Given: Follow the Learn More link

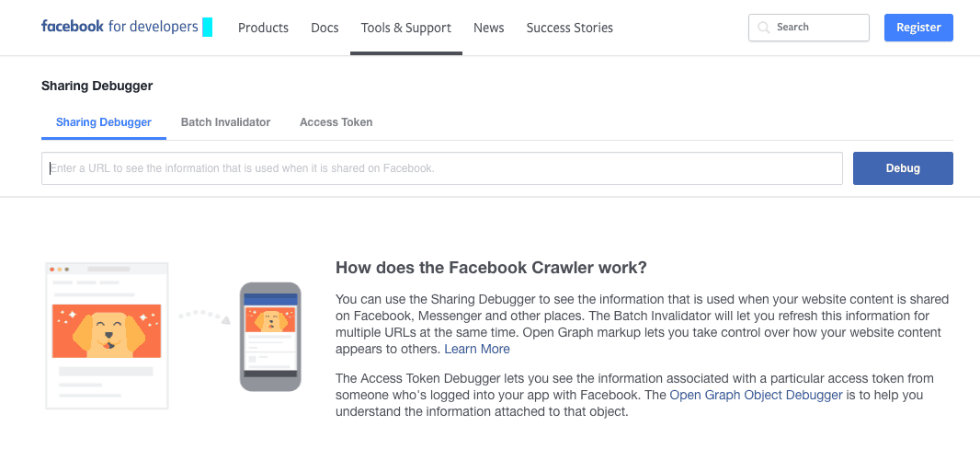Looking at the screenshot, I should 477,349.
